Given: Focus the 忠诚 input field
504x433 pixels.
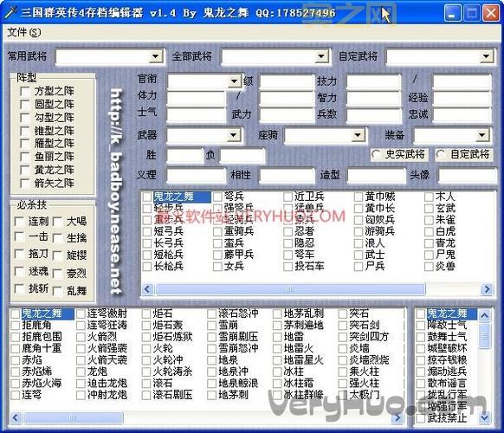Looking at the screenshot, I should [x=462, y=115].
